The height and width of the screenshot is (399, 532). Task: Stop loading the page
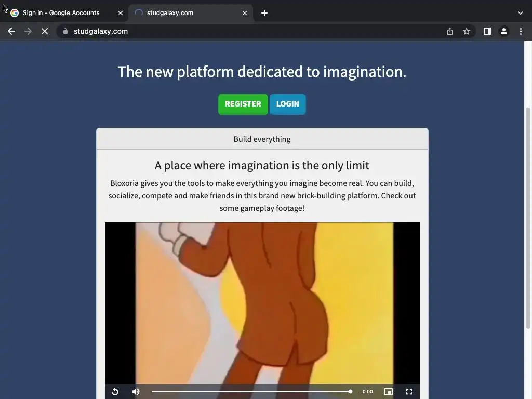coord(45,31)
